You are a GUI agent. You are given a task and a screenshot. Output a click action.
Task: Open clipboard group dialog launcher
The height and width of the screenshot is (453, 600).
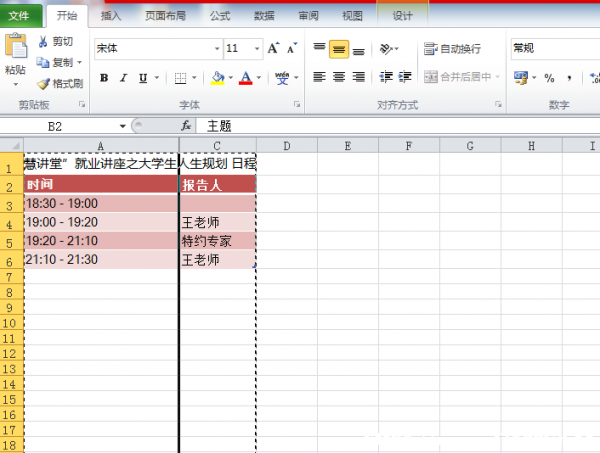click(82, 104)
